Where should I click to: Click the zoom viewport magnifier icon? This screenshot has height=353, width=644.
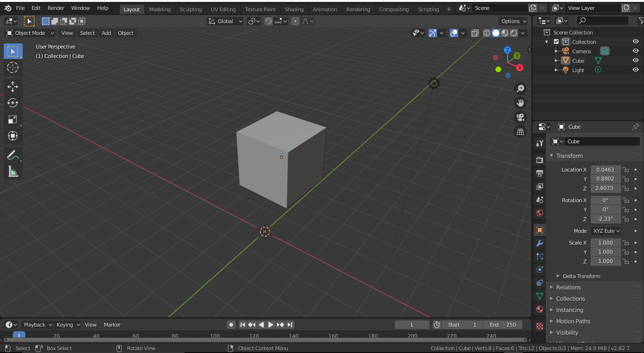tap(520, 89)
